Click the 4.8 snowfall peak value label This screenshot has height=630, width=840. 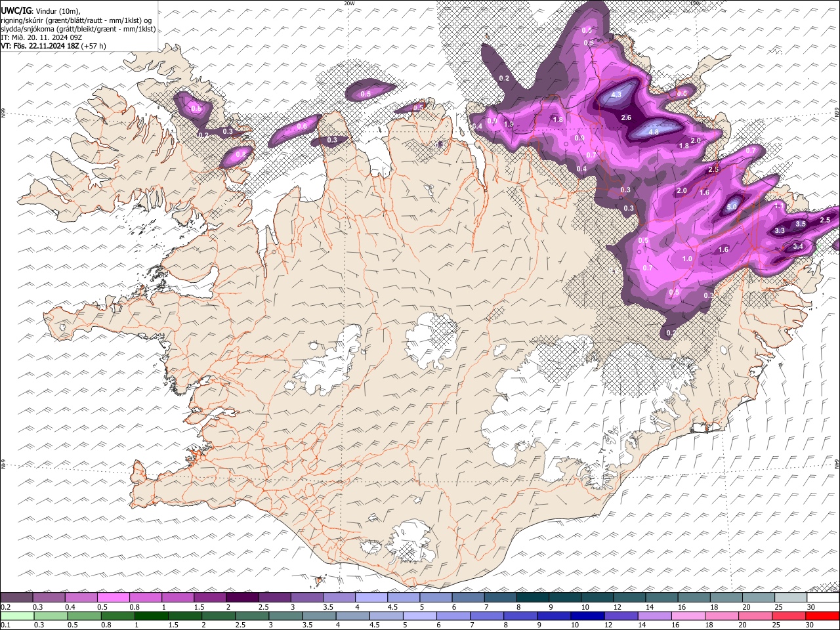coord(653,132)
